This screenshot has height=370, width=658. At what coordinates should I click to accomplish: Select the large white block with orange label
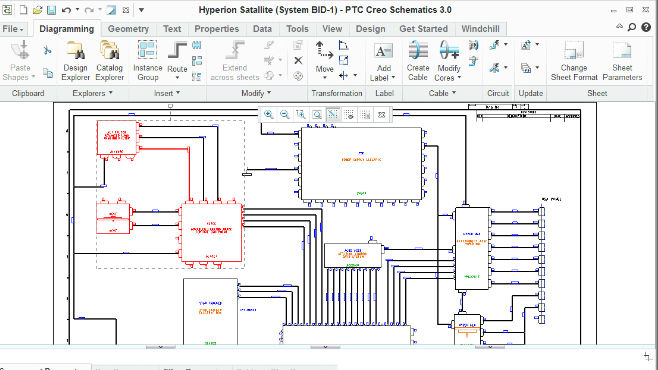tap(361, 164)
